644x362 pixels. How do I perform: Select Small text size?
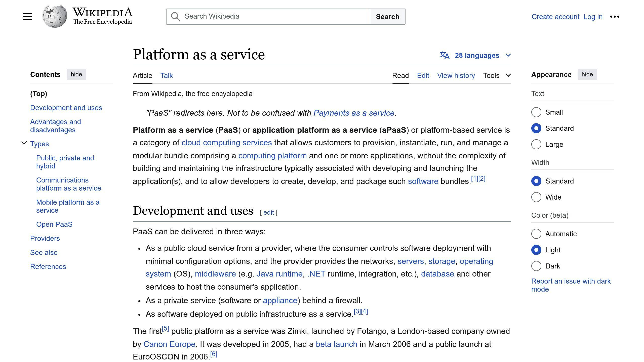pyautogui.click(x=536, y=112)
